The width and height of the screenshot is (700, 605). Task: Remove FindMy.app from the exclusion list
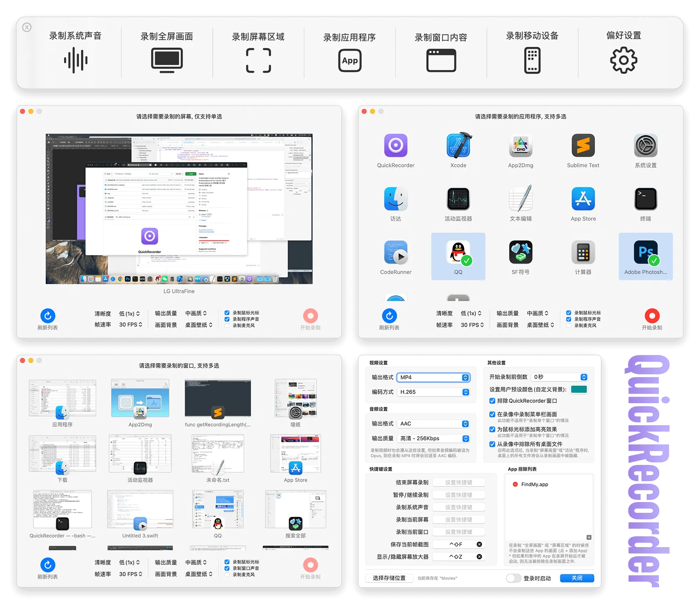click(515, 484)
